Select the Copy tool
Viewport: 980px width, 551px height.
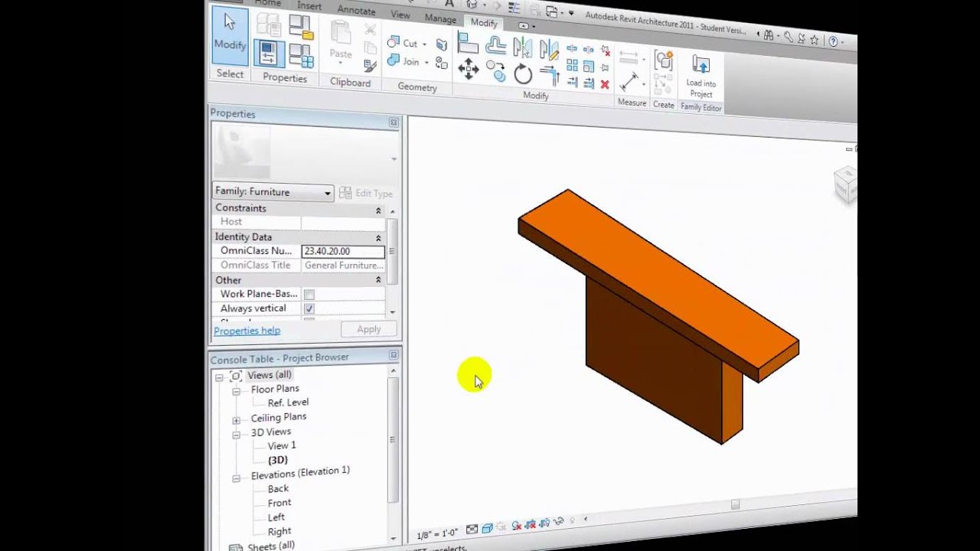click(495, 70)
